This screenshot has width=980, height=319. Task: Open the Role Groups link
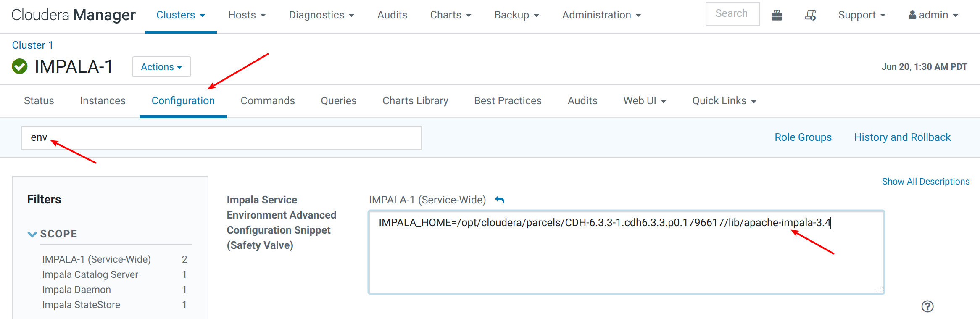point(803,137)
